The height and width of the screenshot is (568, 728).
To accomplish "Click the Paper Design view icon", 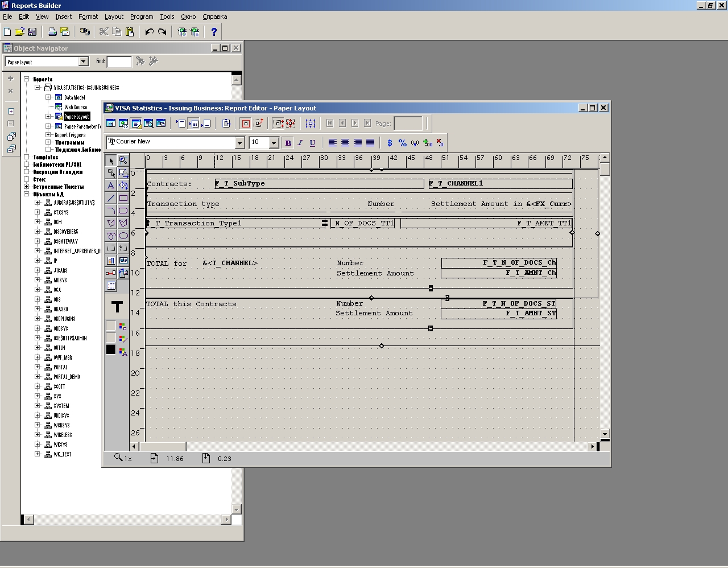I will click(148, 123).
